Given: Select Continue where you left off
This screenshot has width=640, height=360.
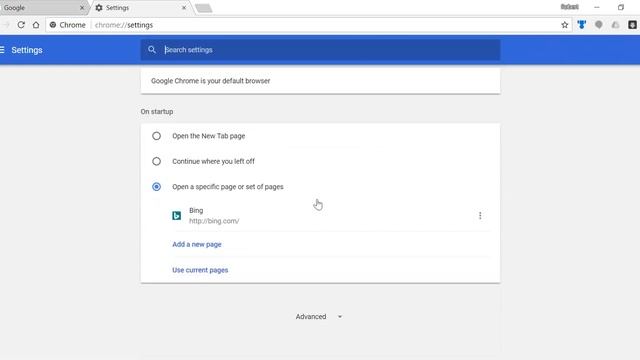Looking at the screenshot, I should point(156,161).
